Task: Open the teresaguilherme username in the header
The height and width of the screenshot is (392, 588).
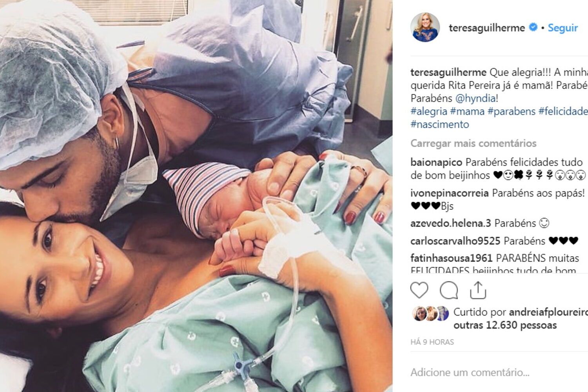Action: click(487, 28)
